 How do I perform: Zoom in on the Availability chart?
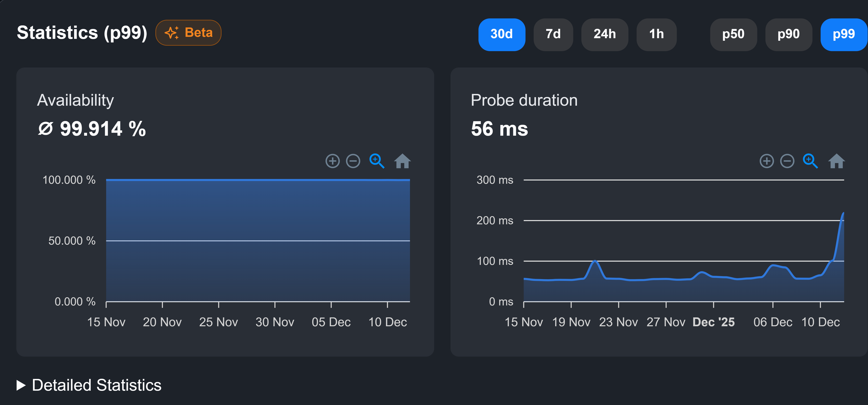click(x=332, y=161)
